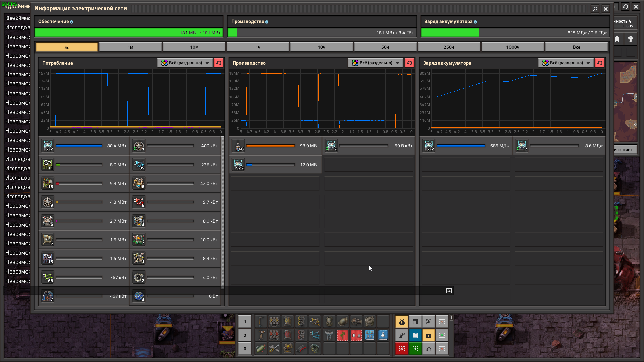Click the info icon next to Обеспечение
The height and width of the screenshot is (362, 644).
pyautogui.click(x=71, y=22)
